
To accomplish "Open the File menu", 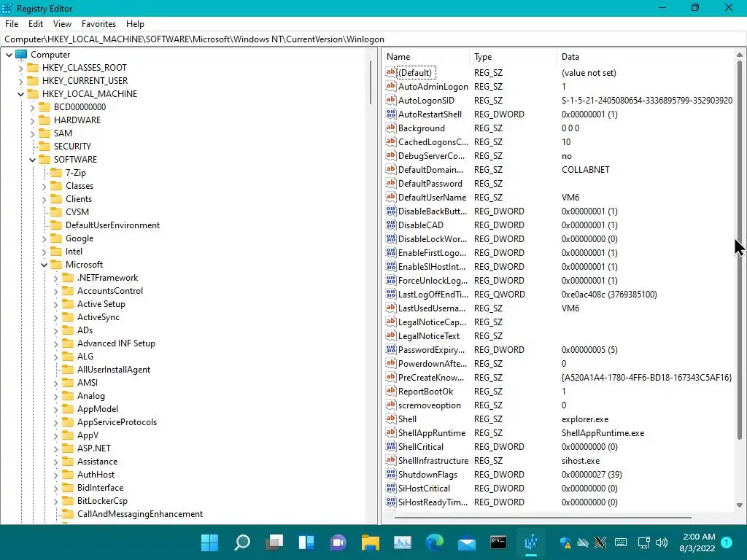I will pos(12,24).
